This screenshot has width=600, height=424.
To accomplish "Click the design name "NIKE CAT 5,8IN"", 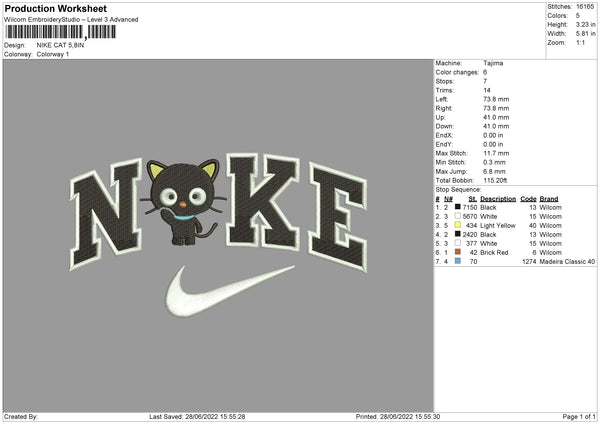I will 60,45.
